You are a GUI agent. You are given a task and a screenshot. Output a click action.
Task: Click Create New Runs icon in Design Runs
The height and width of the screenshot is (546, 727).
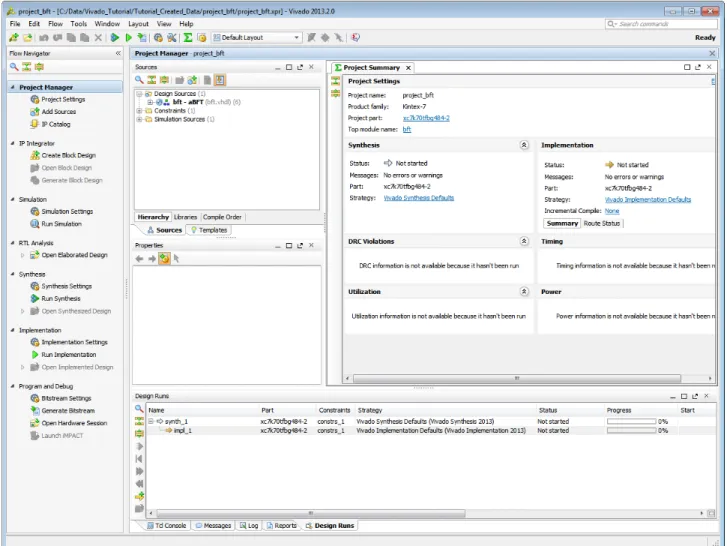coord(139,496)
